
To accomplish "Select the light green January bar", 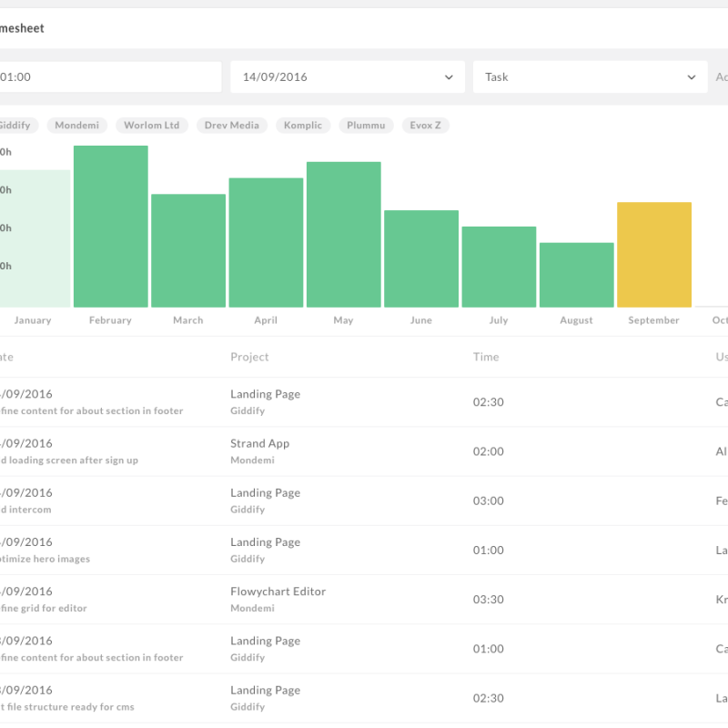I will (35, 238).
